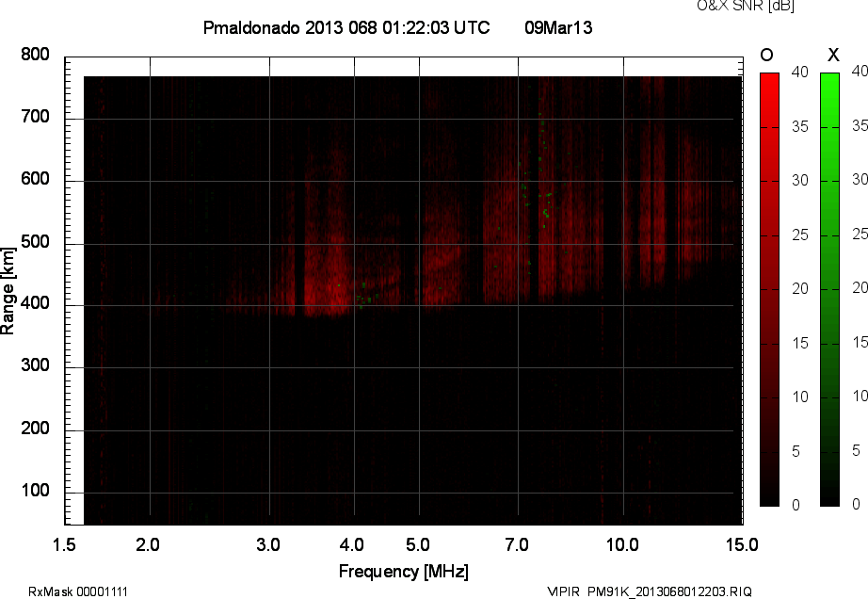Click the "X" label above green bar
Viewport: 868px width, 599px height.
(831, 56)
